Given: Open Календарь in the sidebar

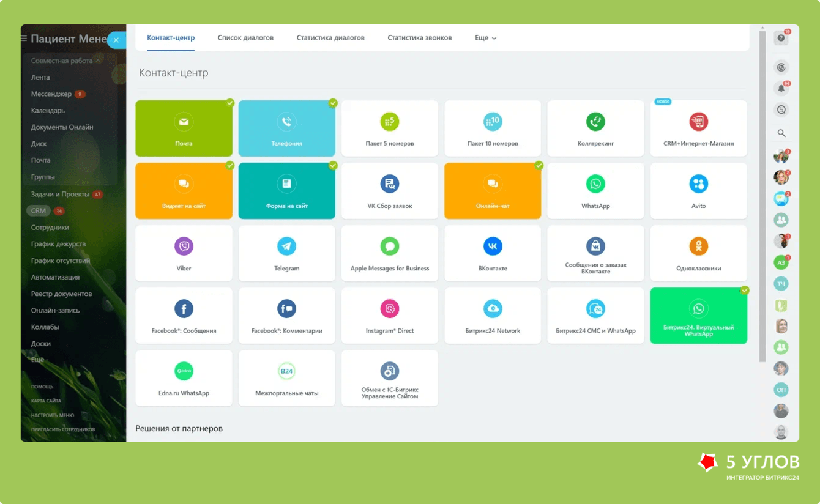Looking at the screenshot, I should click(x=48, y=111).
